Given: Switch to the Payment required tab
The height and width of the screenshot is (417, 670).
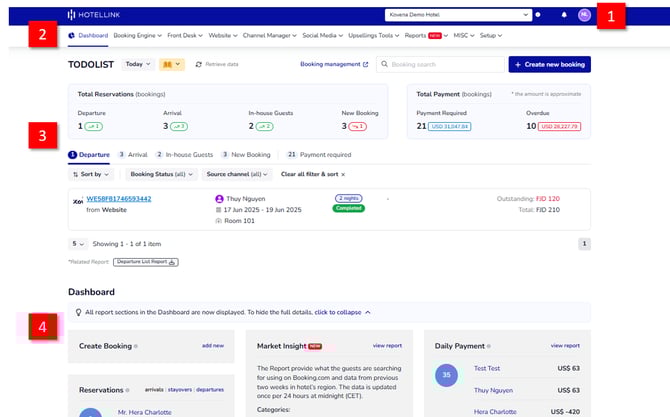Looking at the screenshot, I should click(x=324, y=155).
